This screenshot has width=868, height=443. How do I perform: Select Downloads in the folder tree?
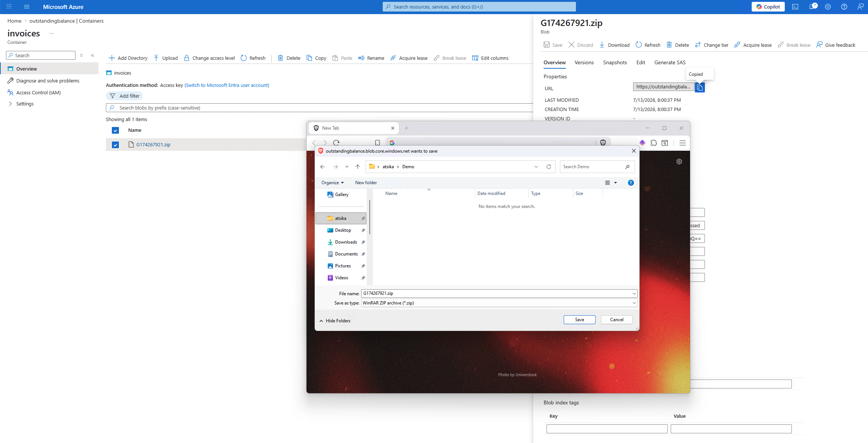[346, 242]
